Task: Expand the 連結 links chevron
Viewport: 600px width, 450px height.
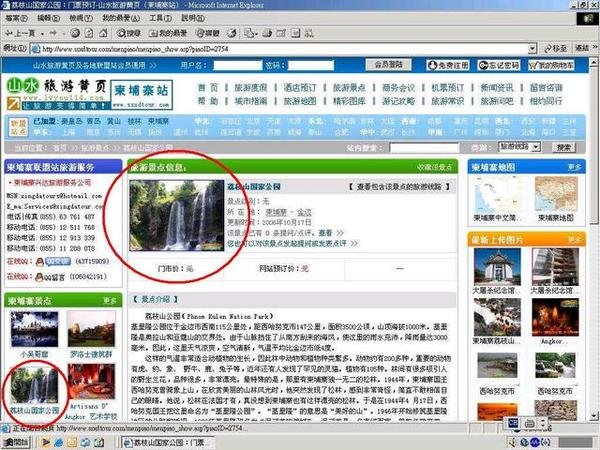Action: (x=595, y=47)
